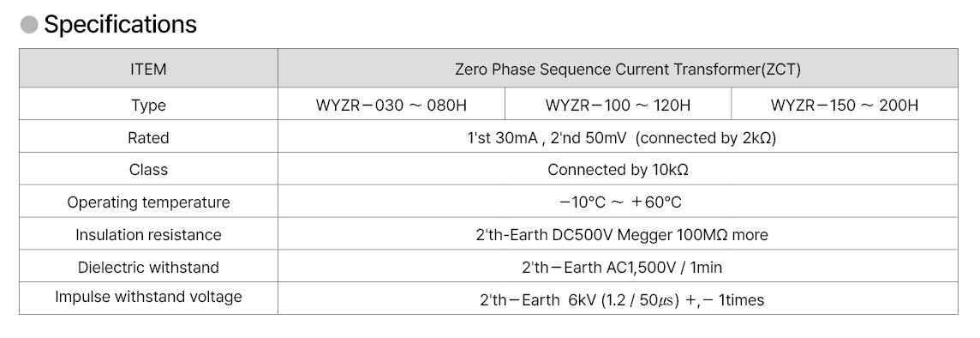Click the Connected by 10kΩ cell
The height and width of the screenshot is (338, 980).
tap(618, 169)
